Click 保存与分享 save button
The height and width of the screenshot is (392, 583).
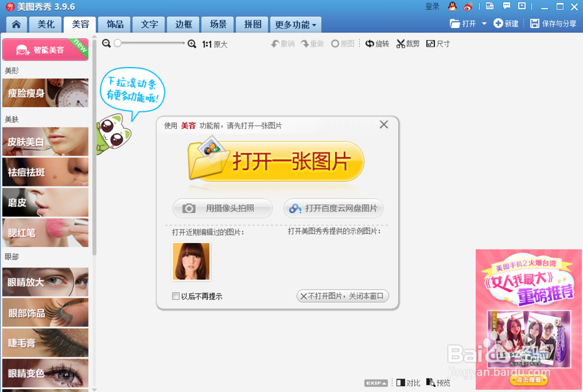[553, 24]
